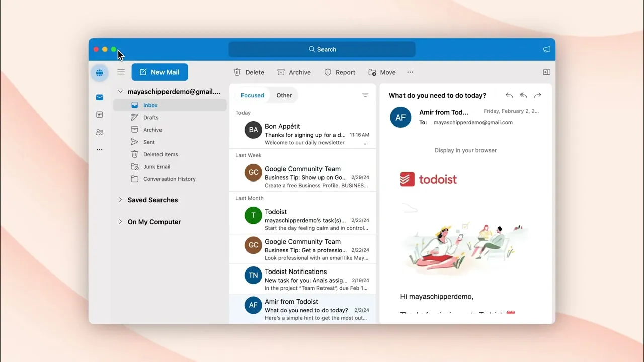Report the selected message
The image size is (644, 362).
click(340, 72)
